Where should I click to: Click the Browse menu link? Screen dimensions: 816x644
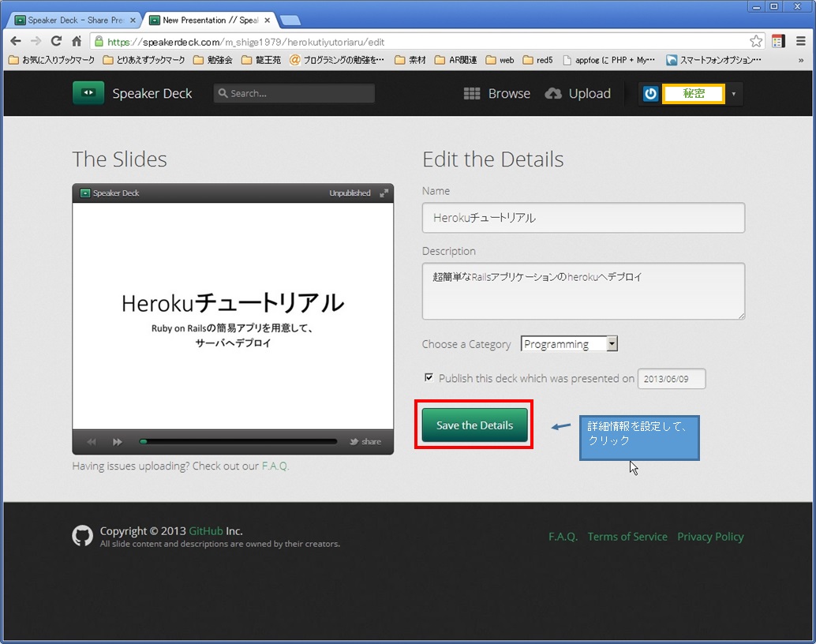pos(509,94)
